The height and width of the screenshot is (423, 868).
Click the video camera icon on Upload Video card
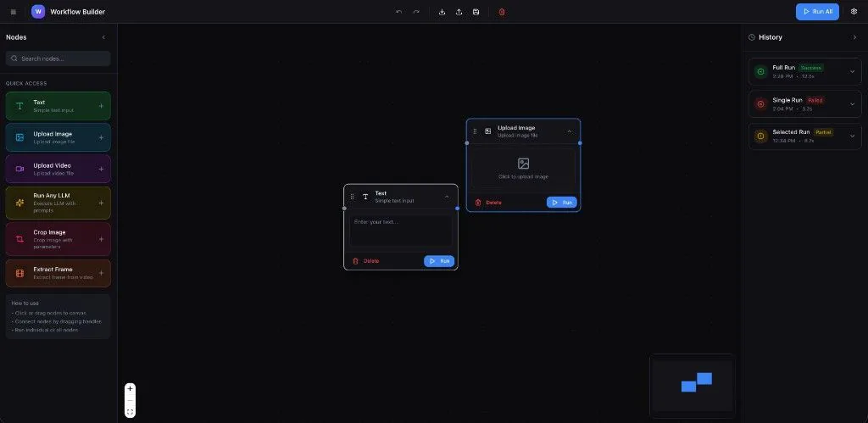tap(20, 169)
